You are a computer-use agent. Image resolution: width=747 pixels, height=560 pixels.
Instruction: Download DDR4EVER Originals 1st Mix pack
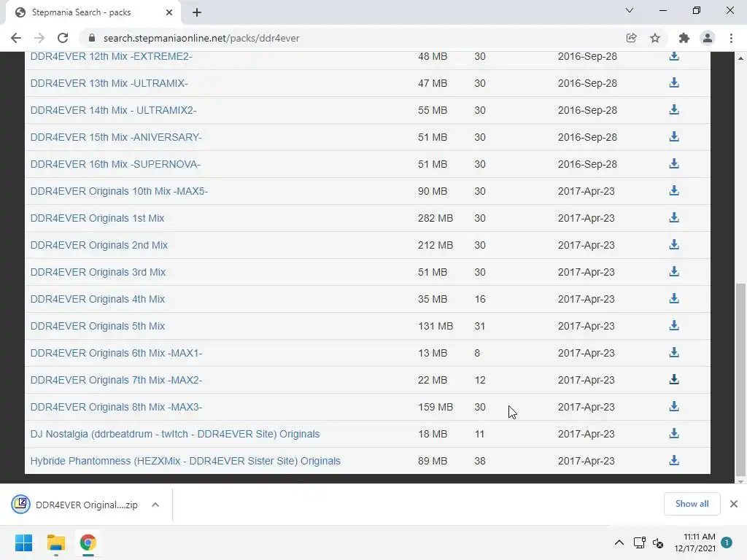click(x=673, y=218)
